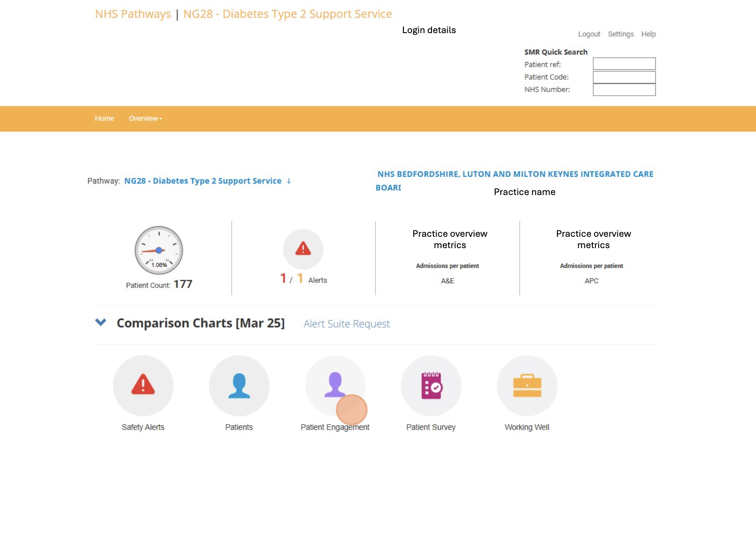The height and width of the screenshot is (538, 756).
Task: Click the Alert Suite Request link
Action: (x=347, y=324)
